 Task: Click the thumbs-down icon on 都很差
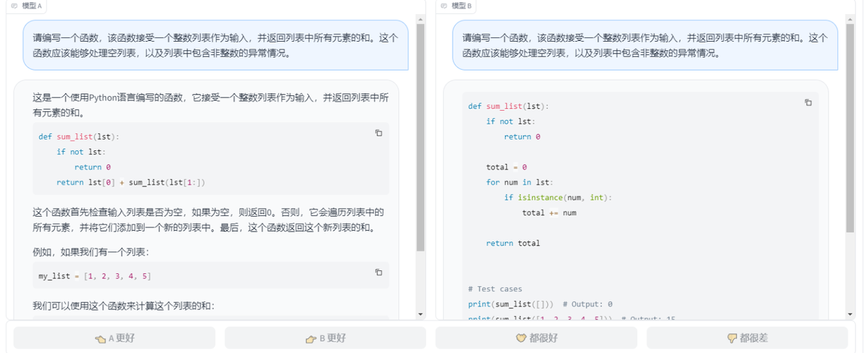(x=732, y=338)
